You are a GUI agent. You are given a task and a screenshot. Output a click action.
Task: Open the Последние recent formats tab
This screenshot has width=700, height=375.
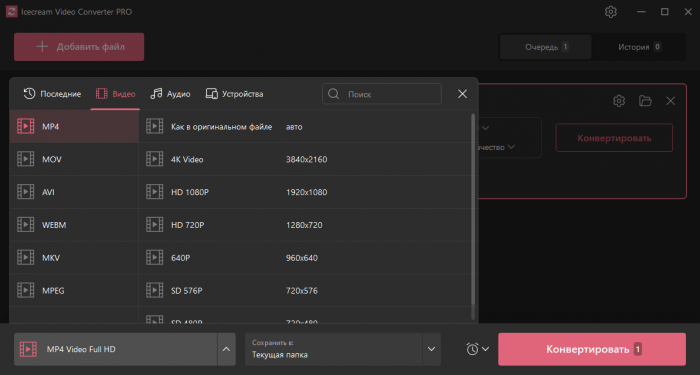[52, 94]
